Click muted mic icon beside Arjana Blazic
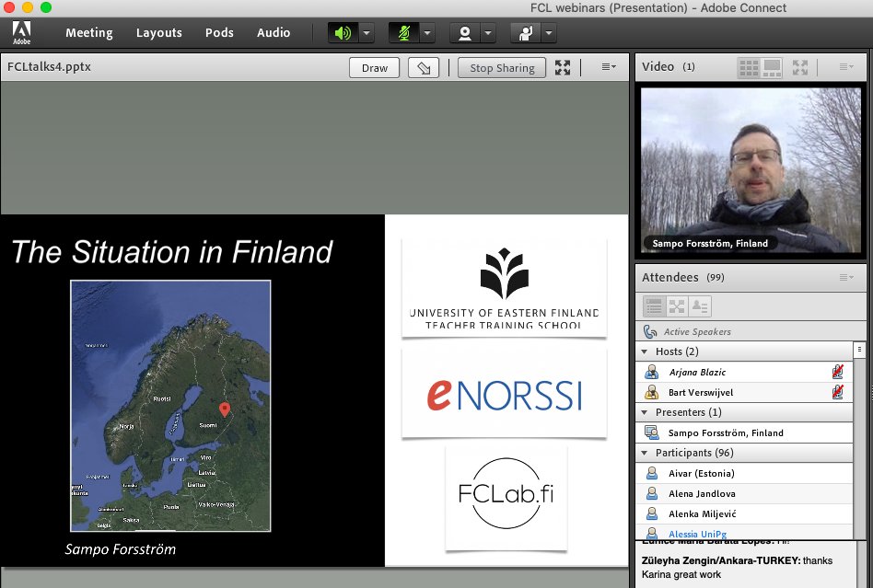Image resolution: width=873 pixels, height=588 pixels. click(x=837, y=372)
